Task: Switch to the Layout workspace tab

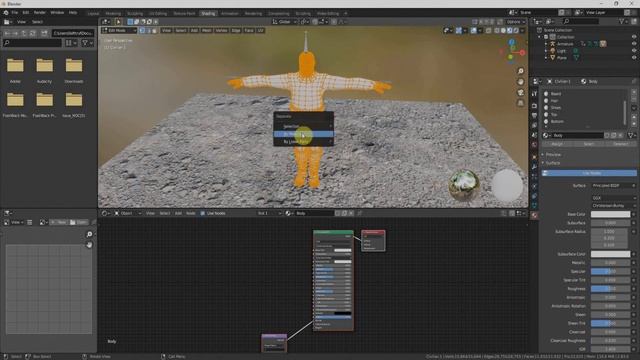Action: click(93, 13)
